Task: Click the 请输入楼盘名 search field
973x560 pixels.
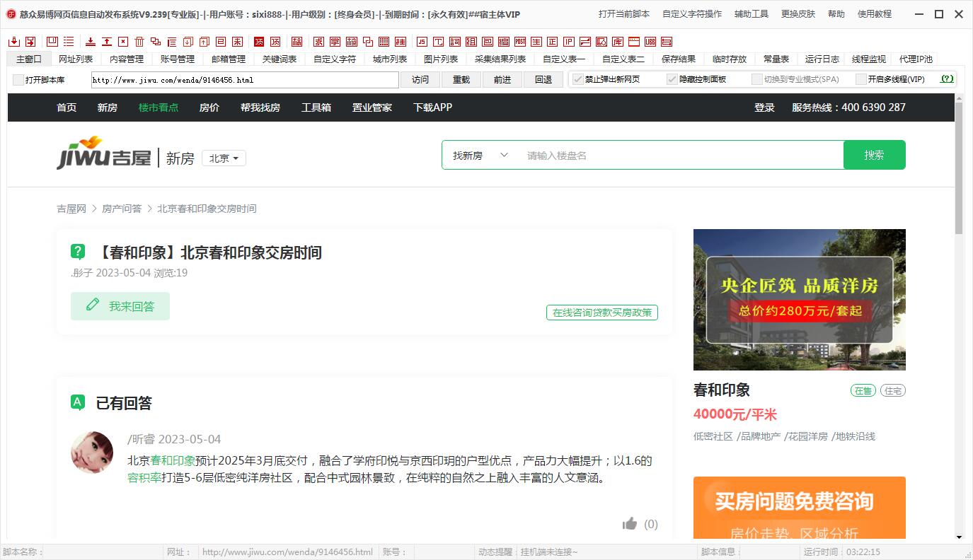Action: point(679,156)
